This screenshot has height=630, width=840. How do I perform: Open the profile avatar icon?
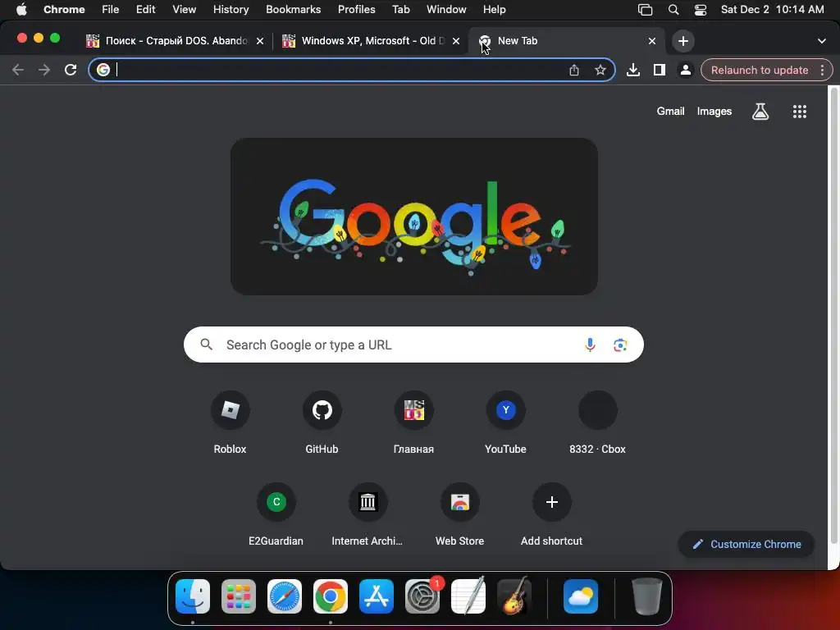coord(685,70)
